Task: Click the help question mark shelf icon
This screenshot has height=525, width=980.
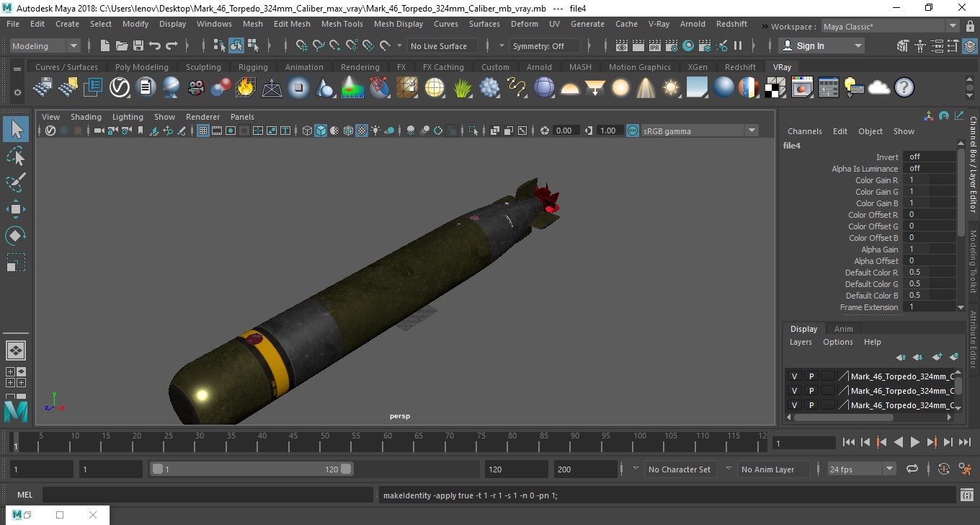Action: tap(904, 88)
